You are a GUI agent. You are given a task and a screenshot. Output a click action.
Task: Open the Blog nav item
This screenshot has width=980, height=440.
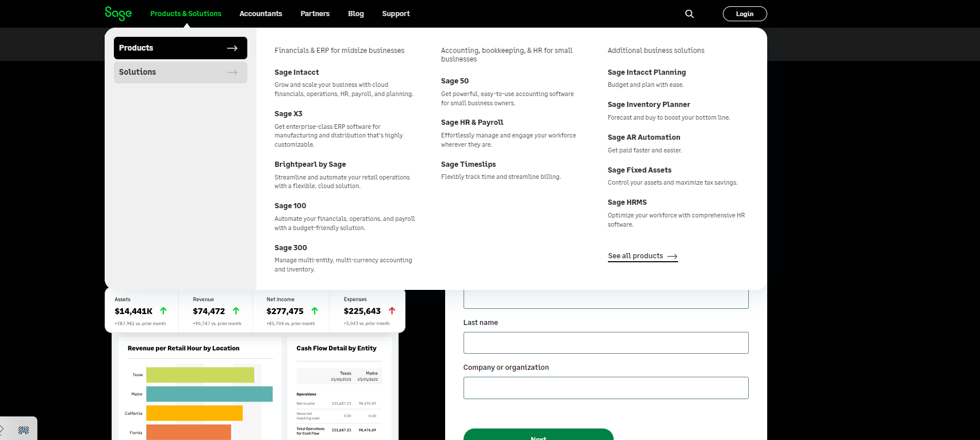356,14
